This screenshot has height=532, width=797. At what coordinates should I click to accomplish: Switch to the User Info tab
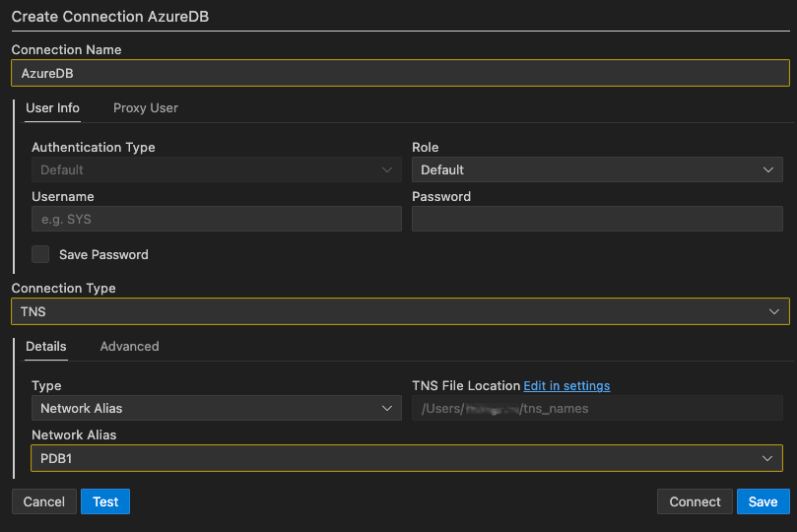(x=52, y=107)
